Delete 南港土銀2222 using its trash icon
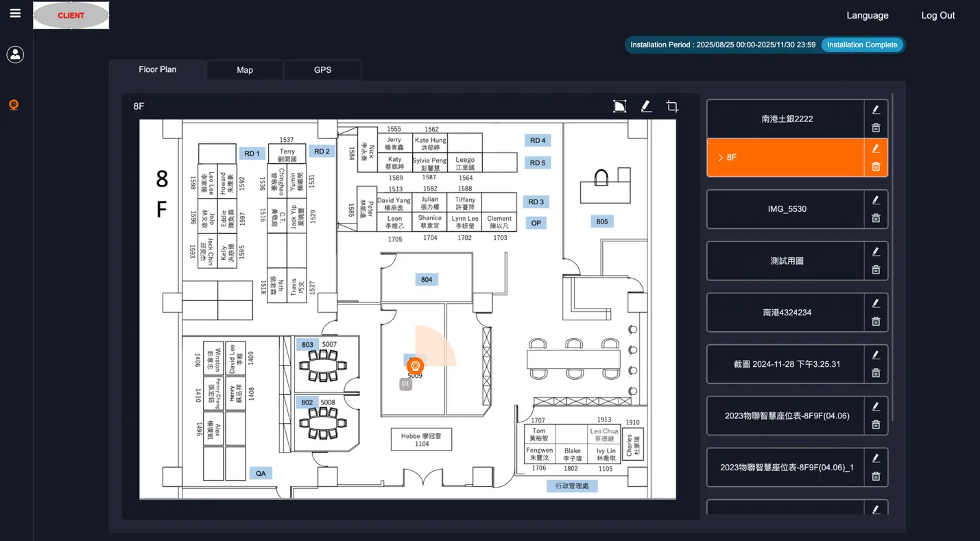The height and width of the screenshot is (541, 980). [x=876, y=128]
